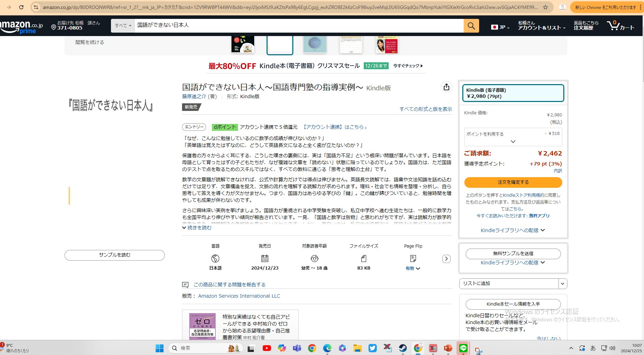The image size is (644, 355).
Task: Open the Page Flip 有効 dropdown
Action: click(413, 268)
